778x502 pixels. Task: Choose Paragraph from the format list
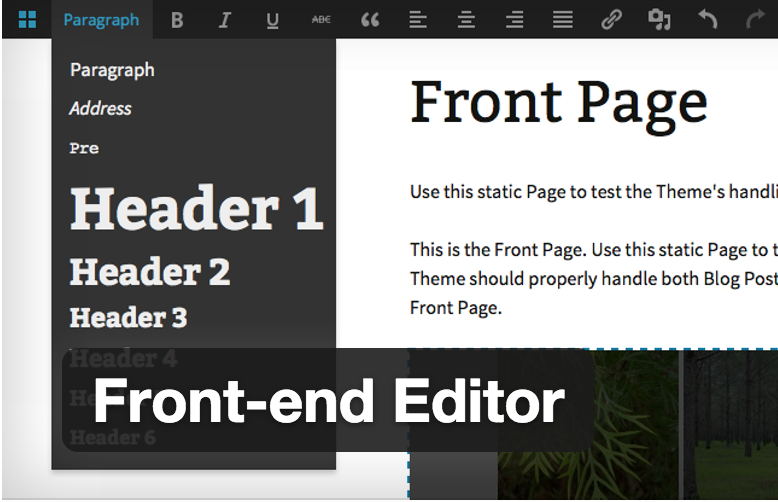[112, 70]
